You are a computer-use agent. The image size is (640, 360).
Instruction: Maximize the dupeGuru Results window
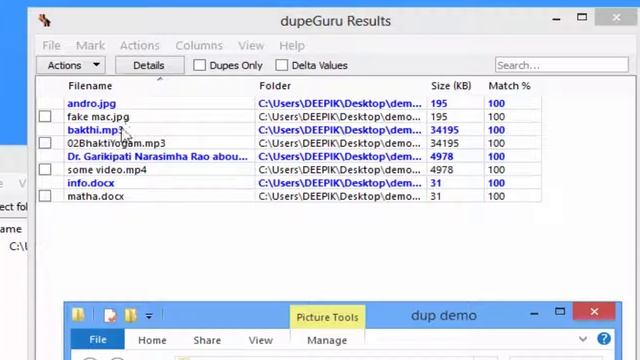[582, 17]
